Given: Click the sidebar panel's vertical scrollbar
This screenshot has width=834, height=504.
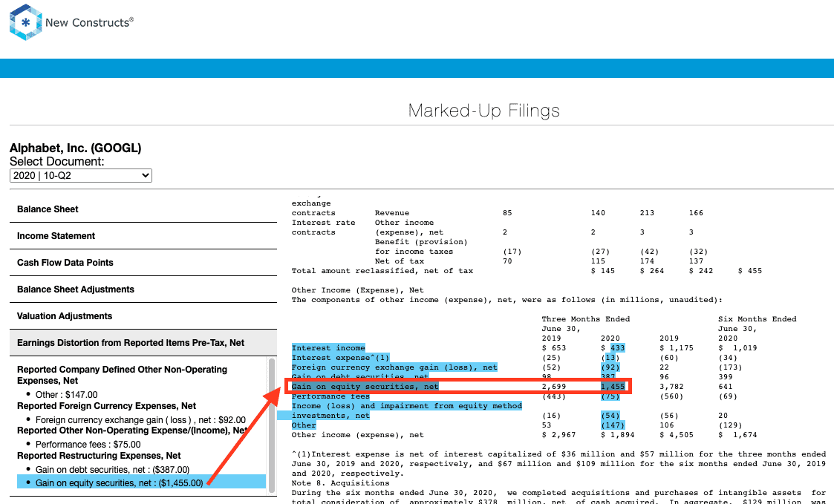Looking at the screenshot, I should tap(272, 425).
